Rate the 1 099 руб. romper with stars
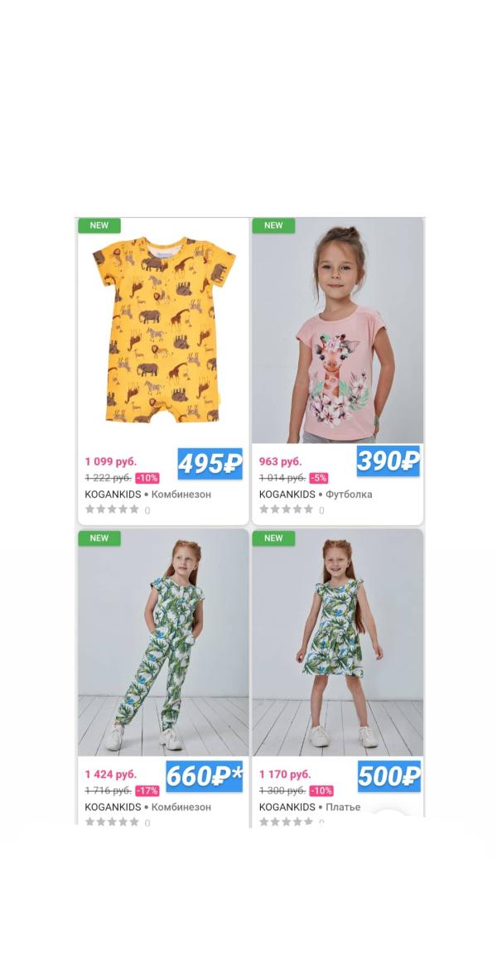 tap(112, 509)
